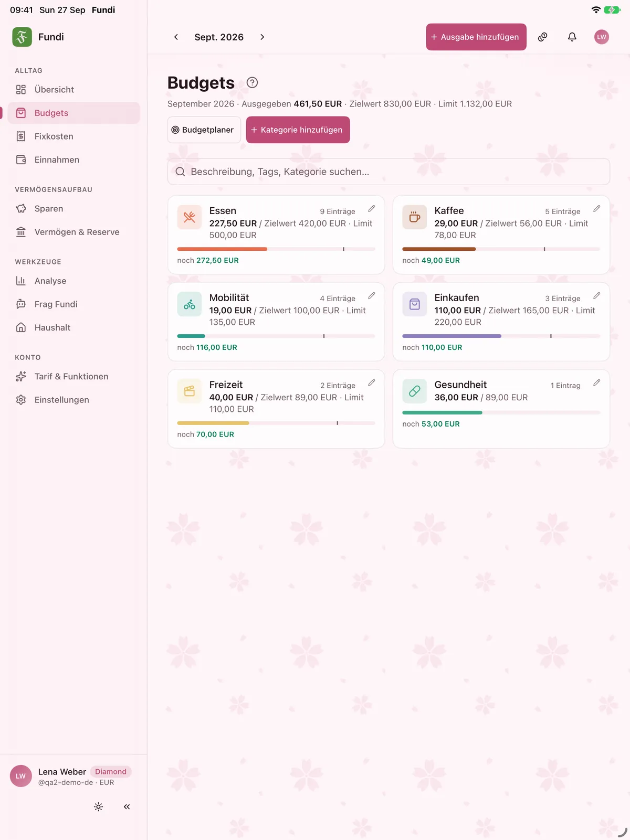630x840 pixels.
Task: Open the Budgetplaner
Action: tap(204, 130)
